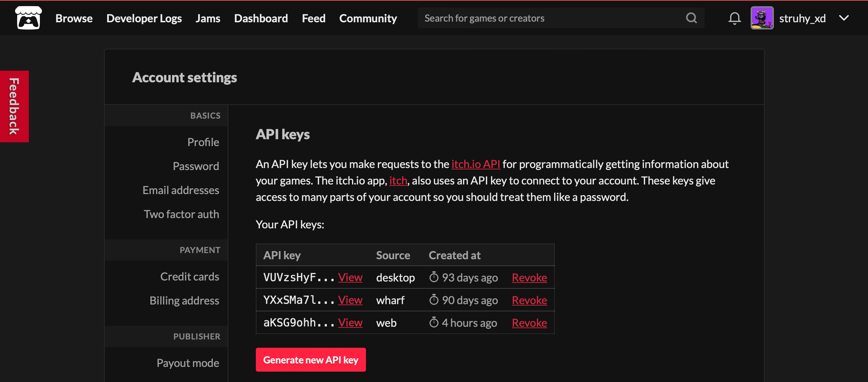
Task: View the YXxSMa7l wharf API key
Action: pos(350,300)
